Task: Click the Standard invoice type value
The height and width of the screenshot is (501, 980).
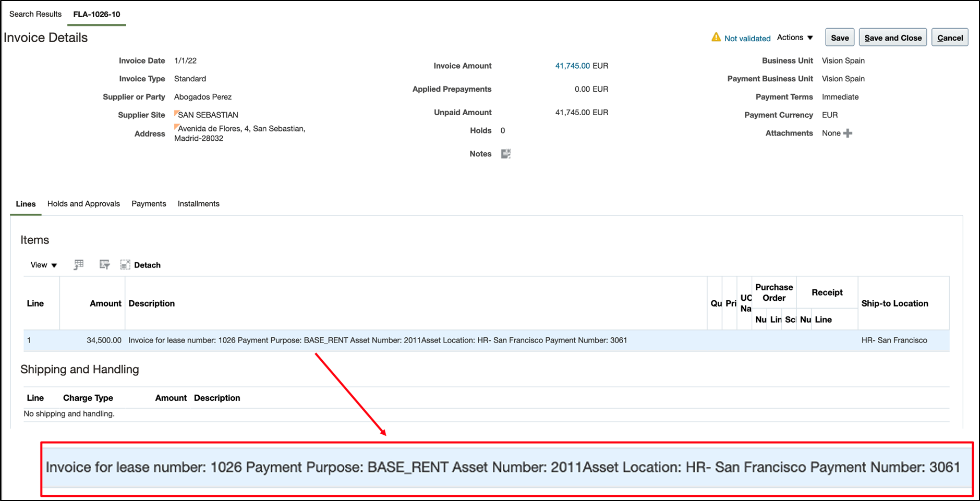Action: click(x=190, y=79)
